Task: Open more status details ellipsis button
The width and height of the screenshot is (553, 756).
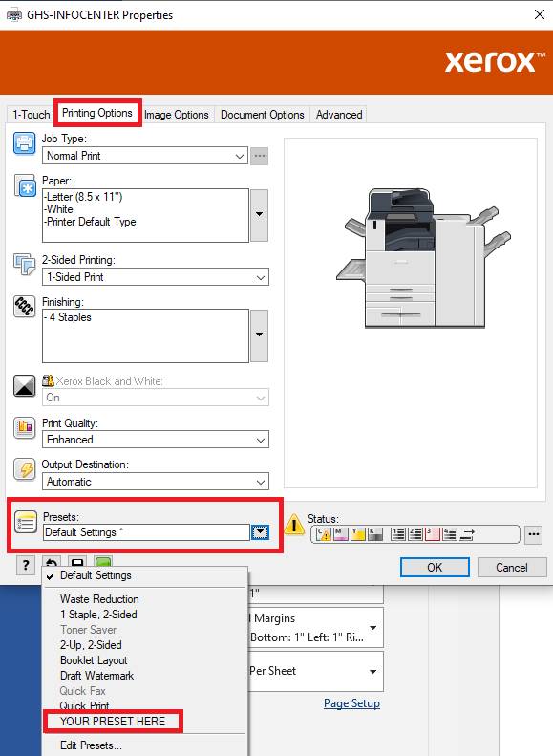Action: click(533, 534)
